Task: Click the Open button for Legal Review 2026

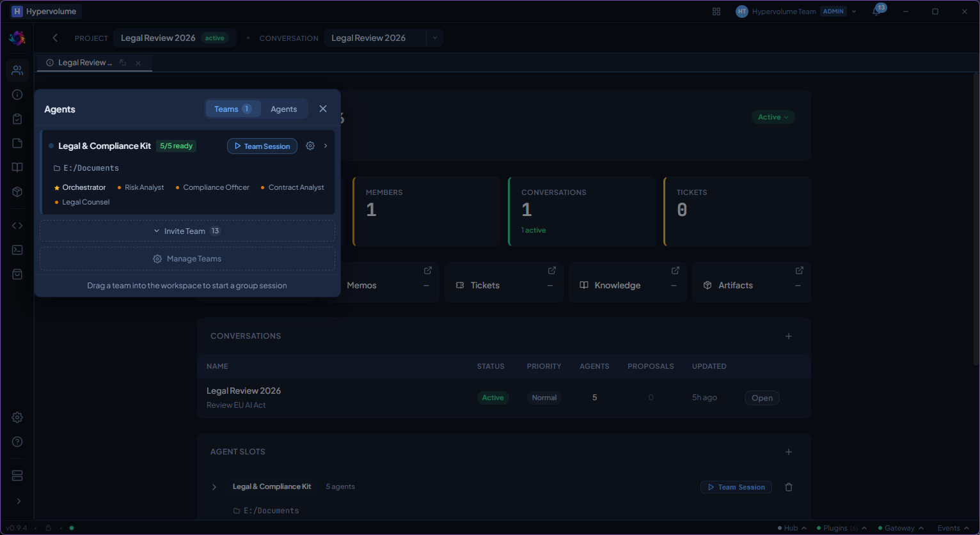Action: pyautogui.click(x=762, y=398)
